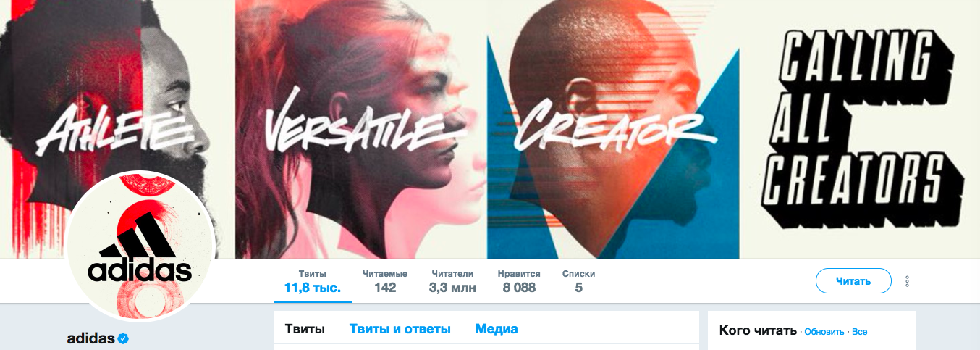Click the Кого читать panel heading
The image size is (980, 350).
(758, 330)
